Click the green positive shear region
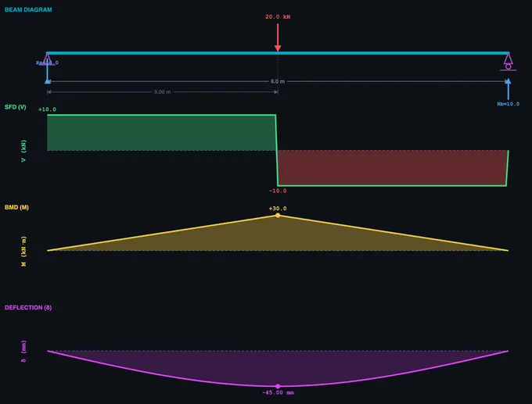 (x=161, y=133)
